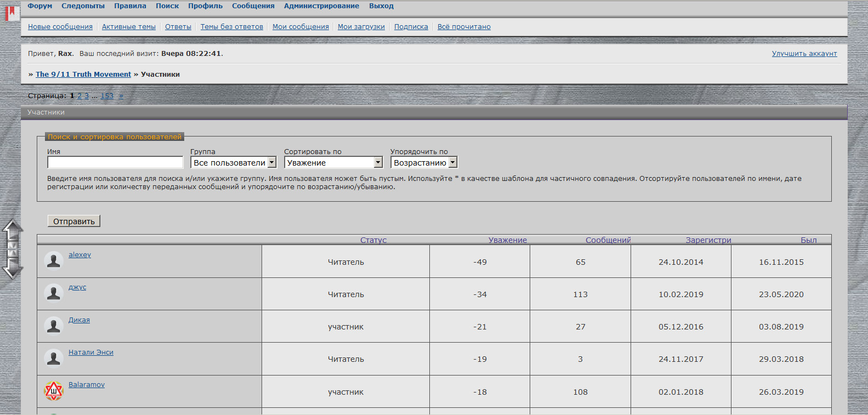868x415 pixels.
Task: Open Дикая's user profile link
Action: click(x=79, y=320)
